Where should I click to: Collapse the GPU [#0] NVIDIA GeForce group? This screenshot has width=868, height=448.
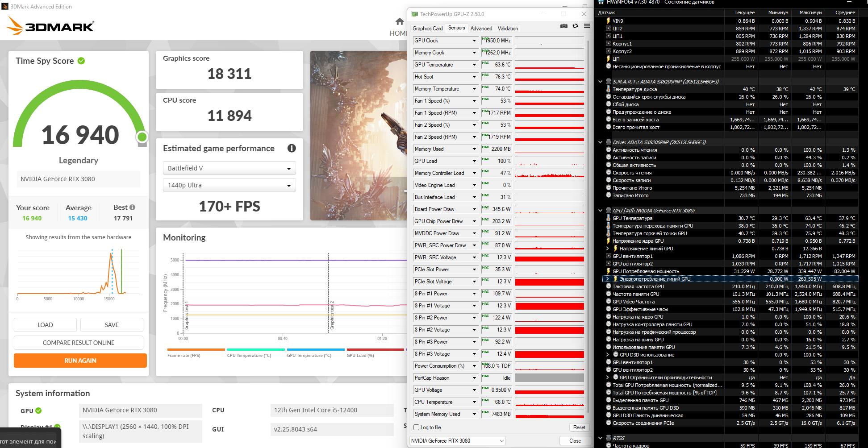(600, 210)
